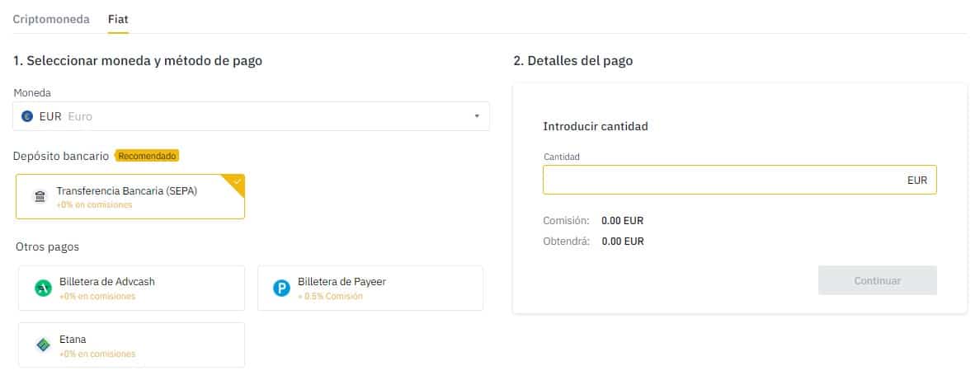Click the dropdown arrow in the currency selector

pos(476,116)
